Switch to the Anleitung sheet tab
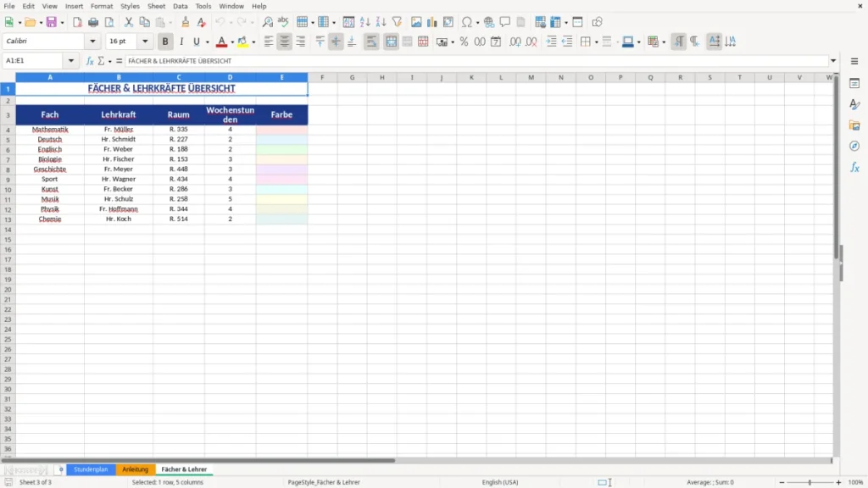 coord(135,469)
